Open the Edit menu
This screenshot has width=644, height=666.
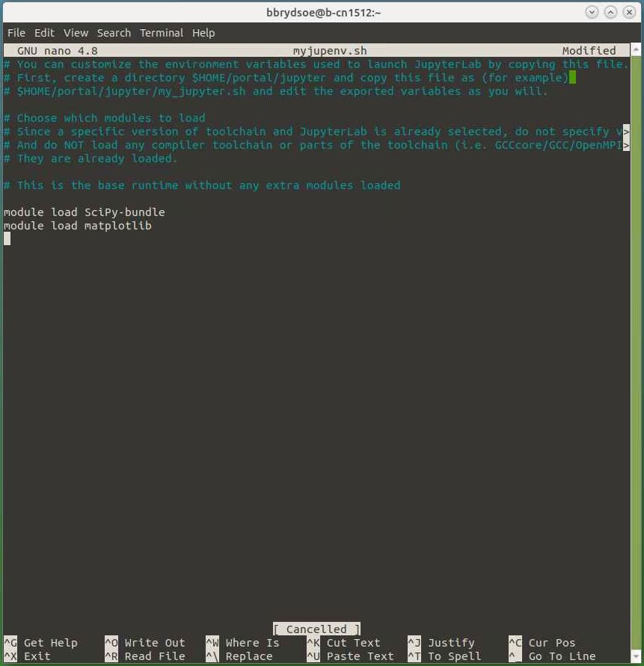point(44,33)
